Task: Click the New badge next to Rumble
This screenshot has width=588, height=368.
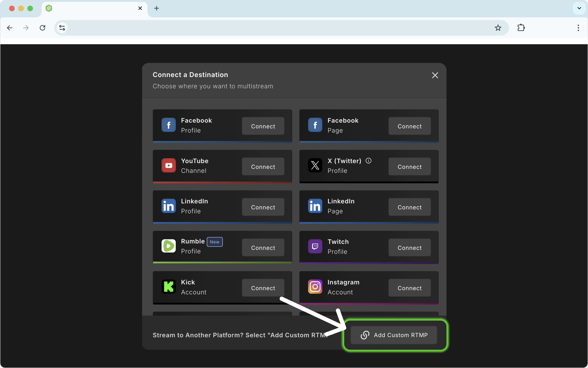Action: tap(215, 242)
